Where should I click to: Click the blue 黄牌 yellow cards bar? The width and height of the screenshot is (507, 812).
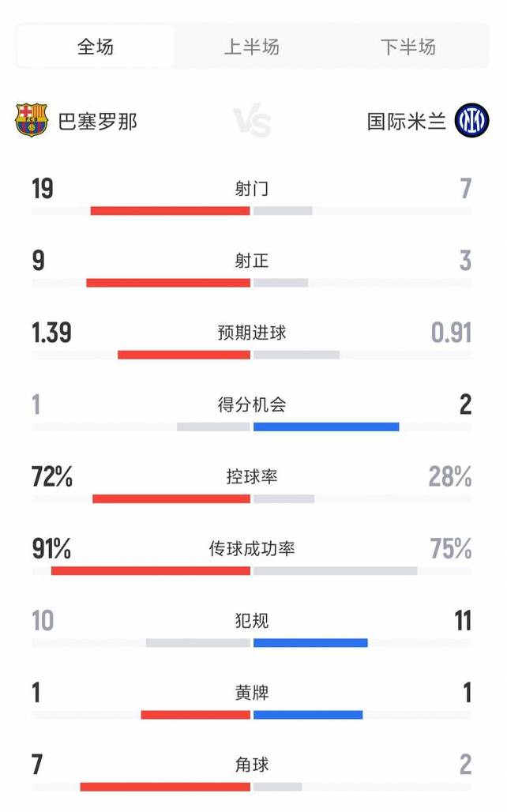tap(308, 715)
